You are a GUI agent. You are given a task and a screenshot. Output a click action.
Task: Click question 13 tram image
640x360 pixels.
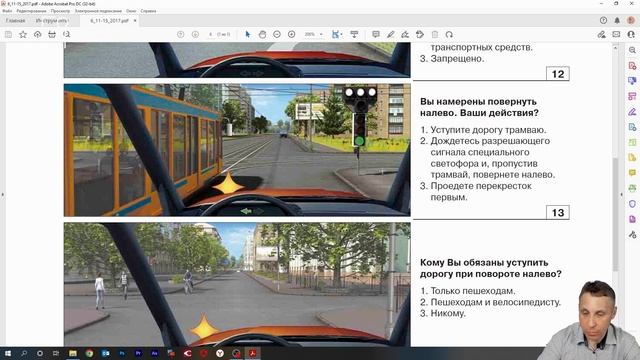click(x=237, y=150)
